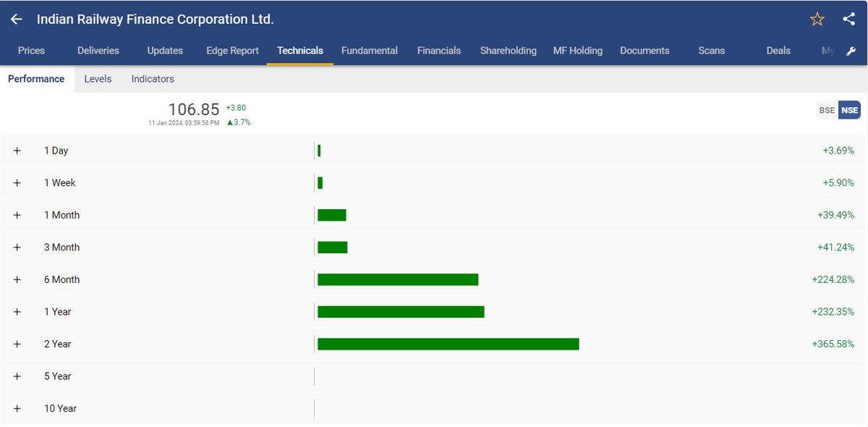Viewport: 868px width, 427px height.
Task: Switch to the Indicators sub-tab
Action: 153,79
